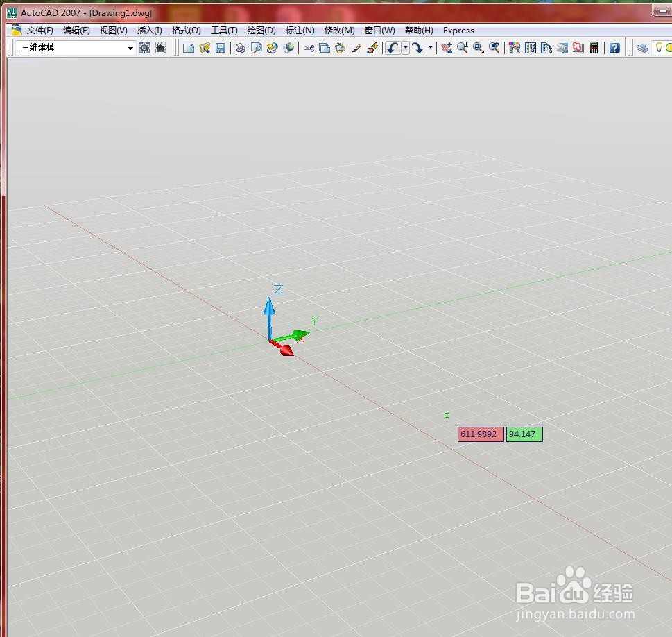Screen dimensions: 672x637
Task: Click the Copy icon
Action: point(325,48)
